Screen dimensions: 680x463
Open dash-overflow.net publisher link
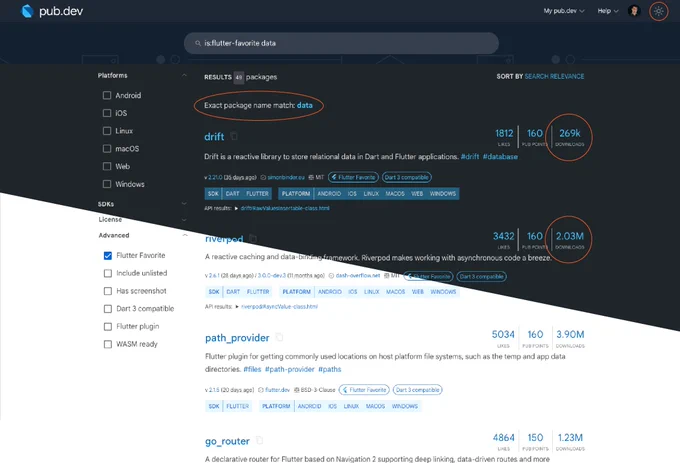(x=358, y=276)
